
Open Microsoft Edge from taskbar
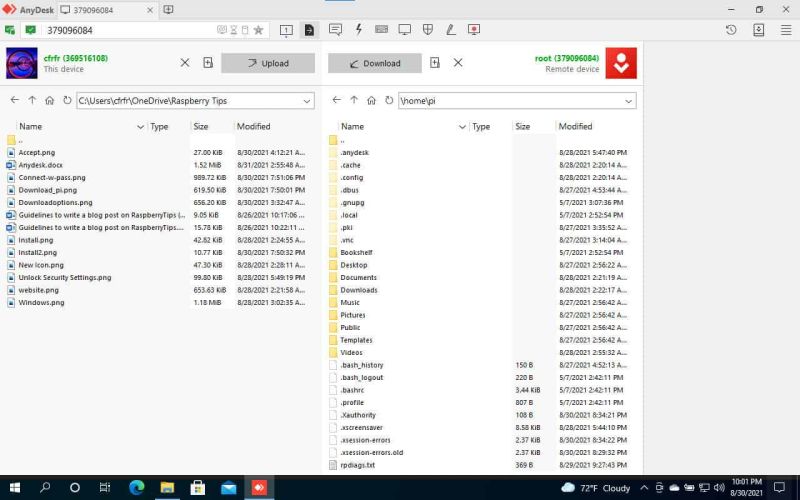click(136, 488)
